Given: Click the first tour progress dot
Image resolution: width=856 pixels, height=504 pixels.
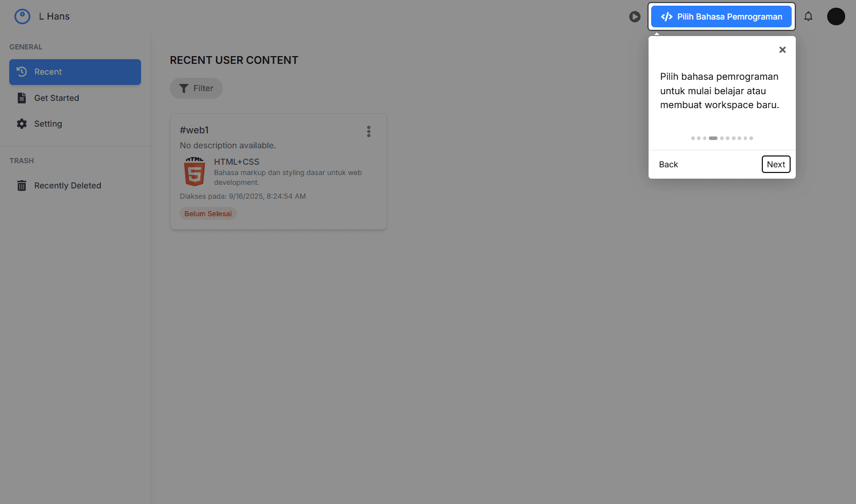Looking at the screenshot, I should 693,138.
